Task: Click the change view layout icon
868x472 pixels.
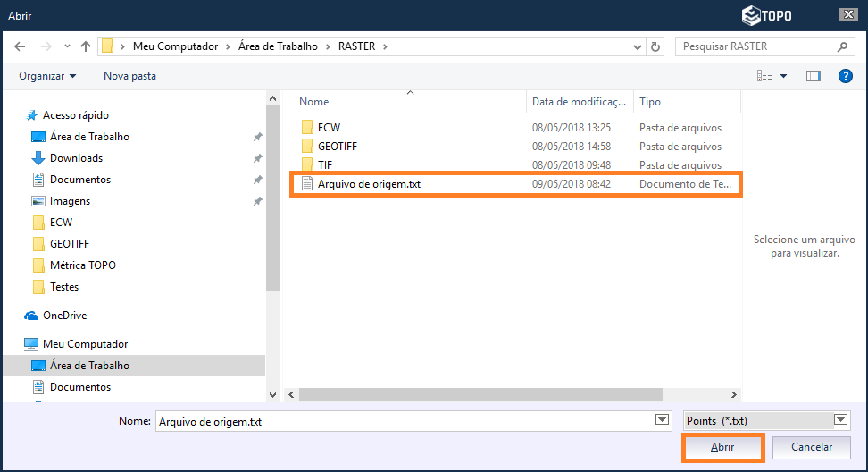Action: (x=764, y=76)
